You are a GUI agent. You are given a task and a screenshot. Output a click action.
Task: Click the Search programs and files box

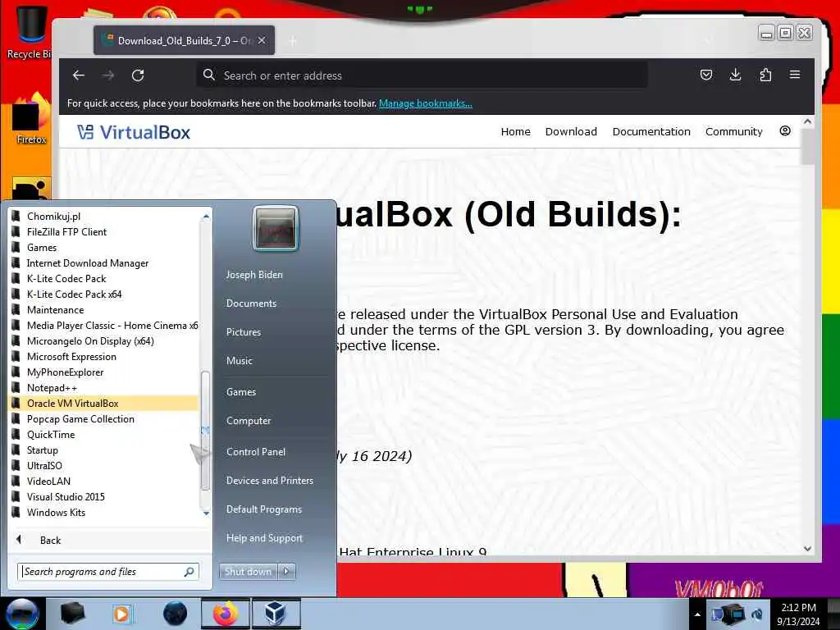click(x=108, y=572)
